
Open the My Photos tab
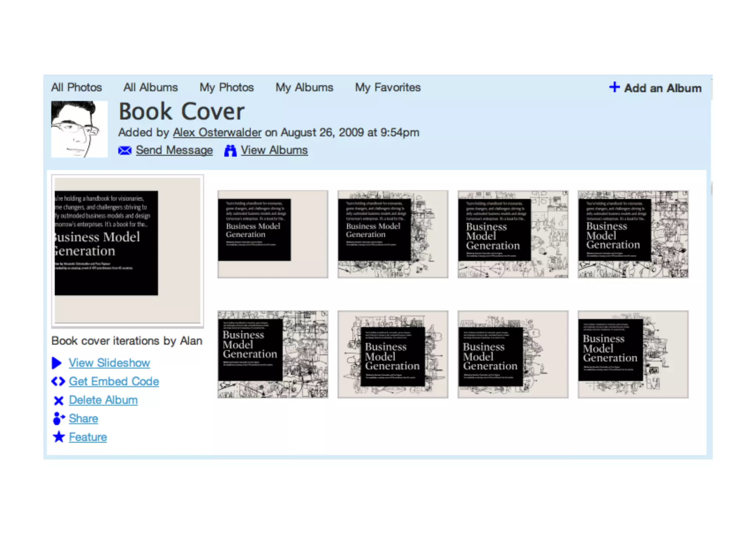click(227, 87)
